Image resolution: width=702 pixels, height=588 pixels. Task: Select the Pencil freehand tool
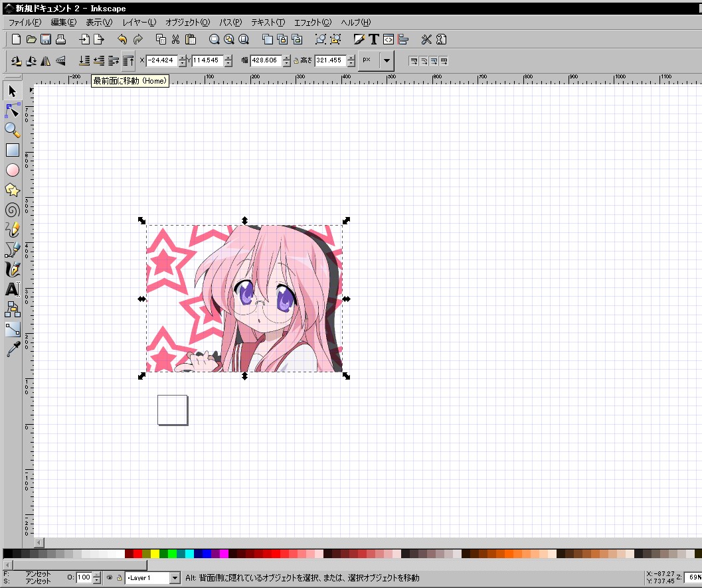(12, 230)
